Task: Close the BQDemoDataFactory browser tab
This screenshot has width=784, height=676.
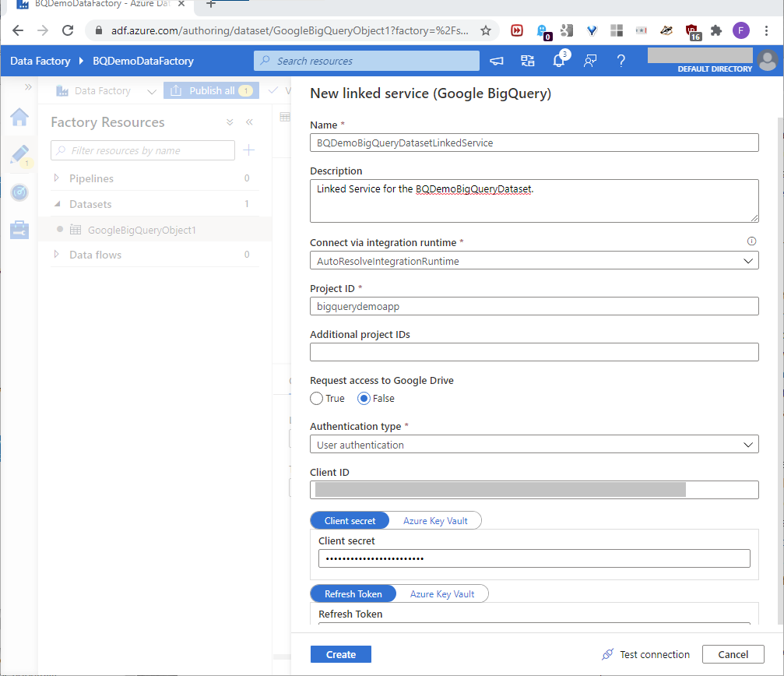Action: tap(181, 4)
